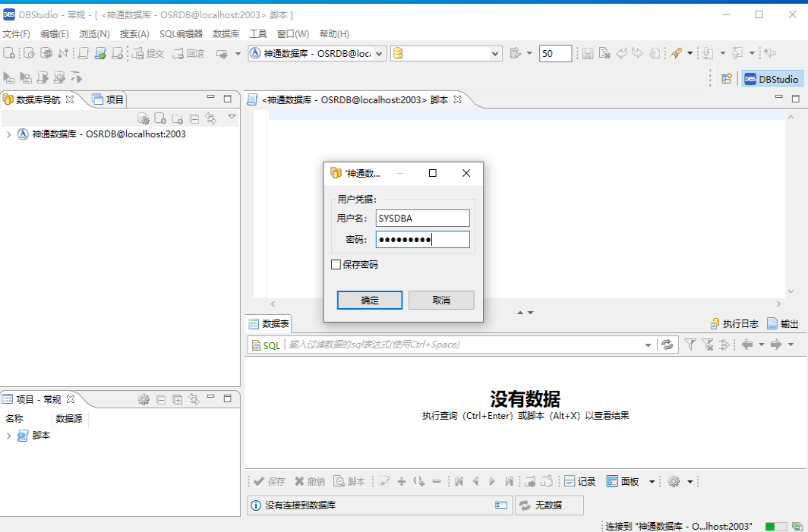Open the 执行日志 tab
The height and width of the screenshot is (532, 808).
tap(734, 323)
